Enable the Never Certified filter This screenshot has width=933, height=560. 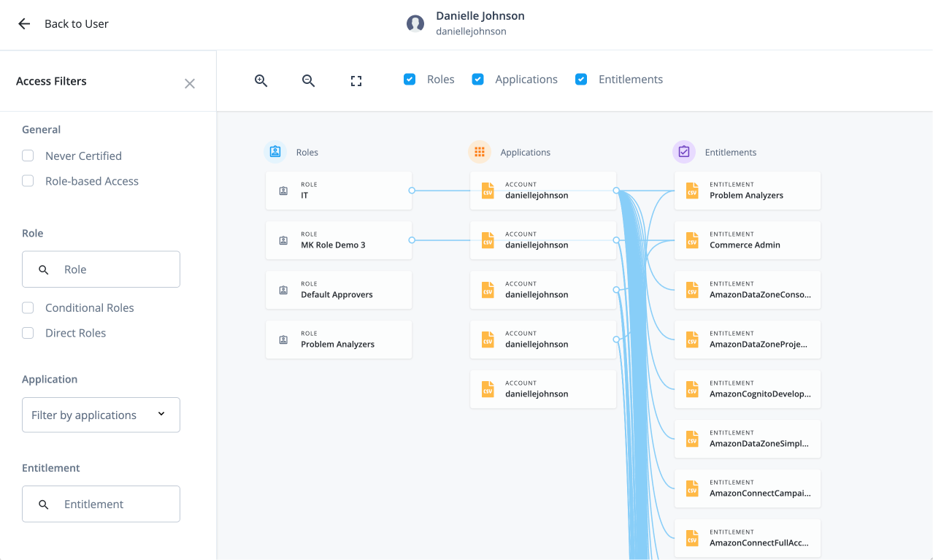[27, 155]
